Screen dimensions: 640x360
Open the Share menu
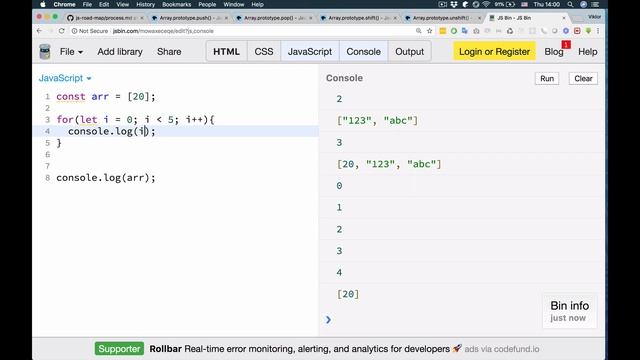pos(169,52)
